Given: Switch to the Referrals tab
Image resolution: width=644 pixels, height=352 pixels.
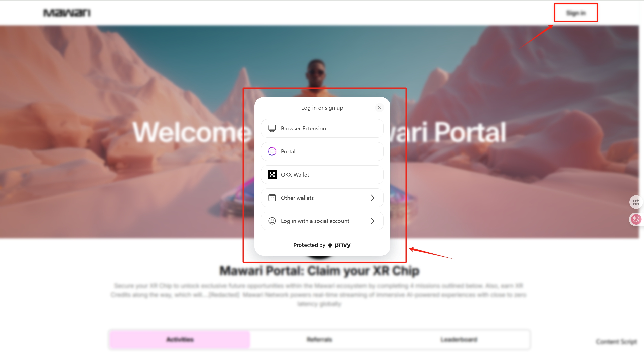Looking at the screenshot, I should click(x=319, y=340).
